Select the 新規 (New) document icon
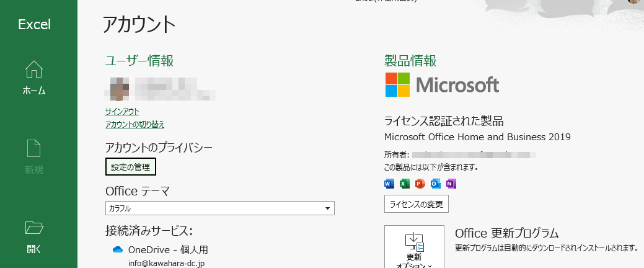This screenshot has width=644, height=268. point(34,148)
